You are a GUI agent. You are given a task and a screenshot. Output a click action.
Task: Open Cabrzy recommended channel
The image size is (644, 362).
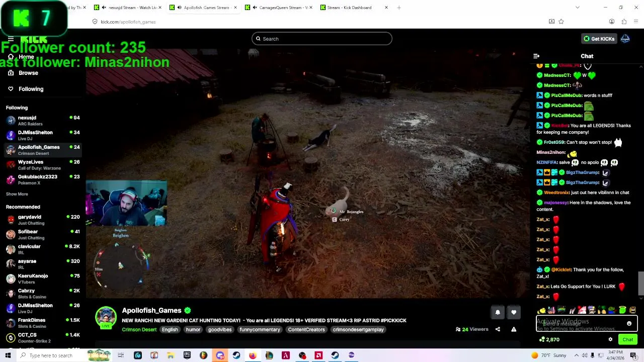(43, 294)
